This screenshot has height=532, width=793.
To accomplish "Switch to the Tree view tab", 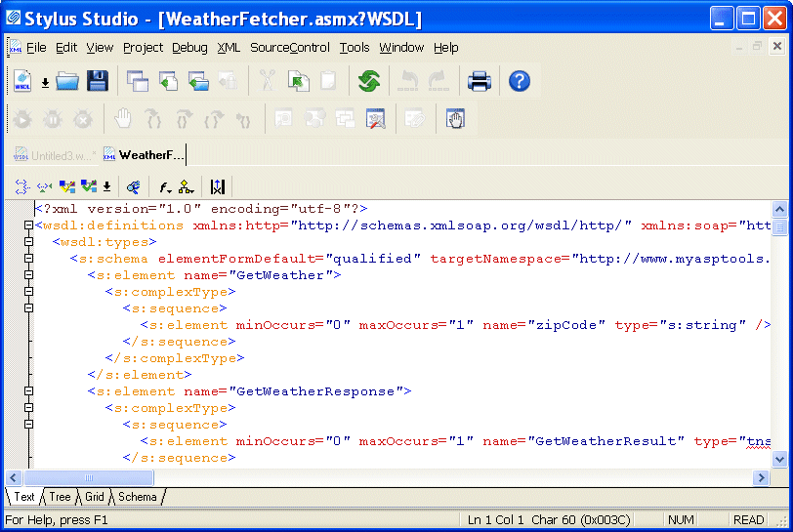I will 60,497.
